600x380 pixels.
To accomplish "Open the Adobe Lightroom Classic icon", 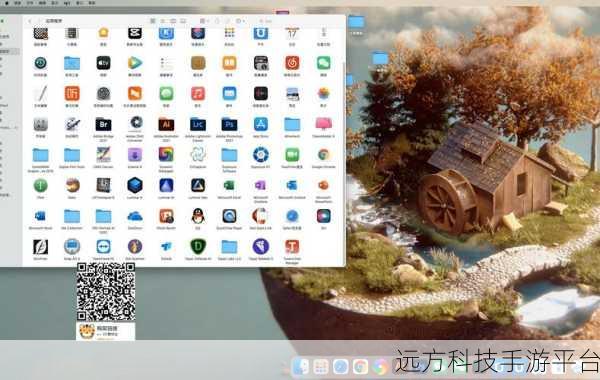I will (x=198, y=124).
